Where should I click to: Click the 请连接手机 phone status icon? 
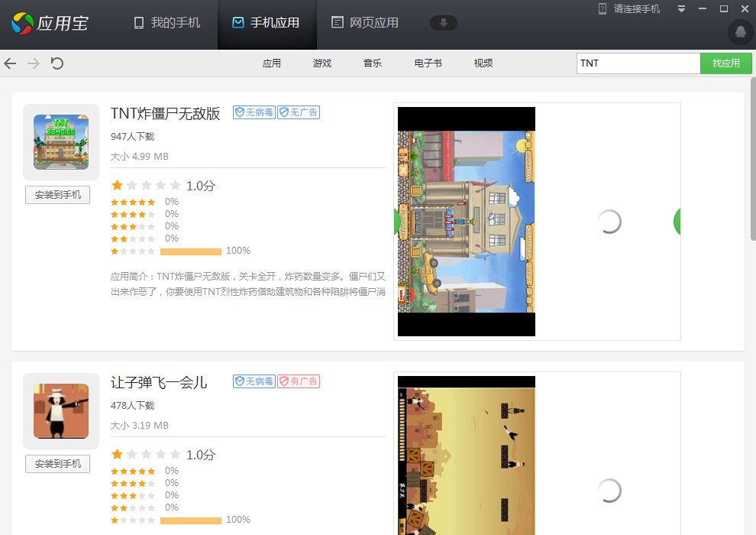point(603,8)
